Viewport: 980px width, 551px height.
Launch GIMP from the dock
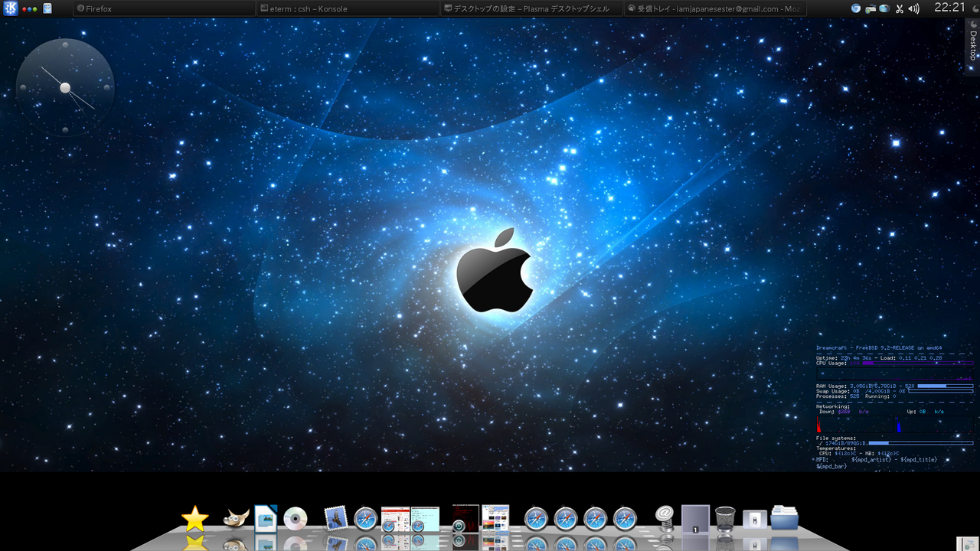(236, 519)
